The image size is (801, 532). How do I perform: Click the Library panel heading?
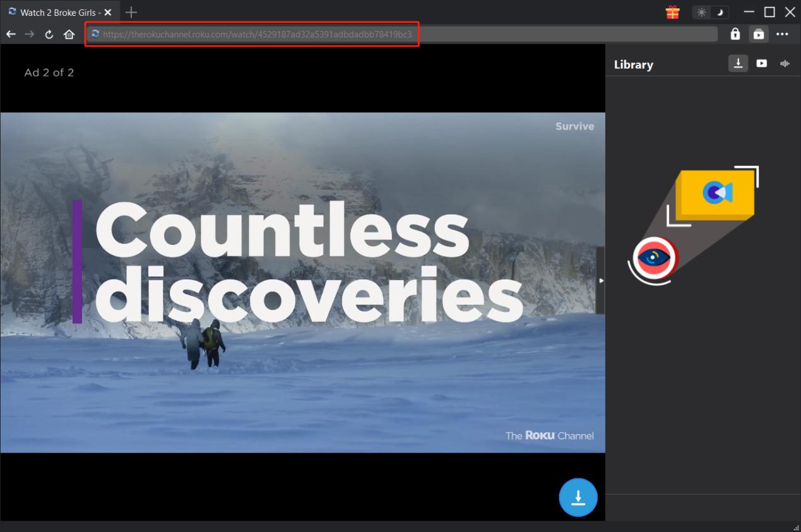[x=633, y=64]
